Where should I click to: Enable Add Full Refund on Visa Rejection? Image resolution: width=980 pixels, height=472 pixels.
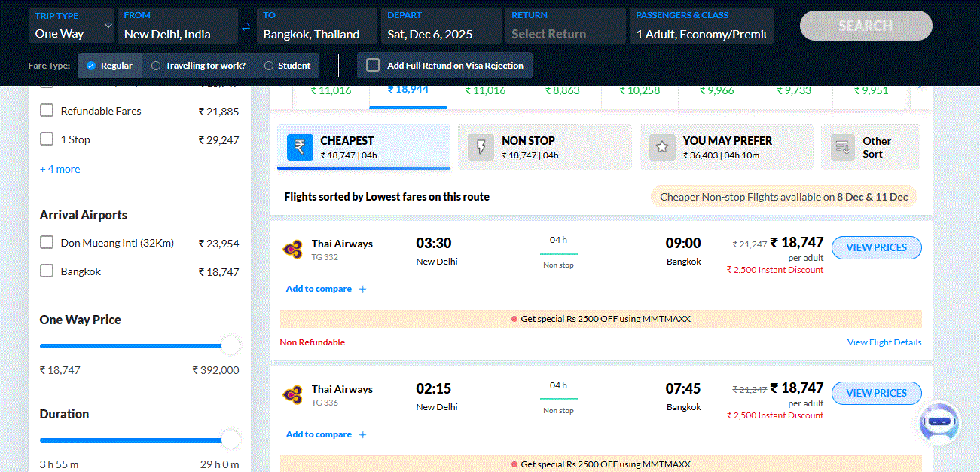click(373, 66)
